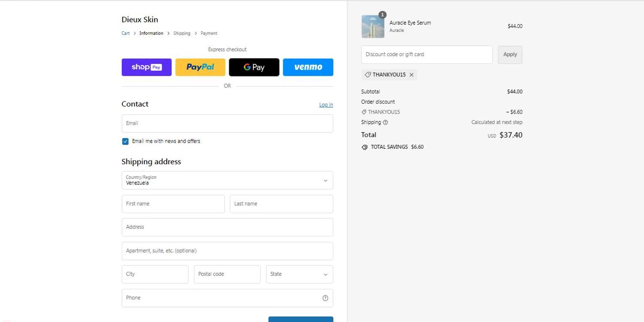Open the phone number help icon
644x322 pixels.
(x=325, y=297)
